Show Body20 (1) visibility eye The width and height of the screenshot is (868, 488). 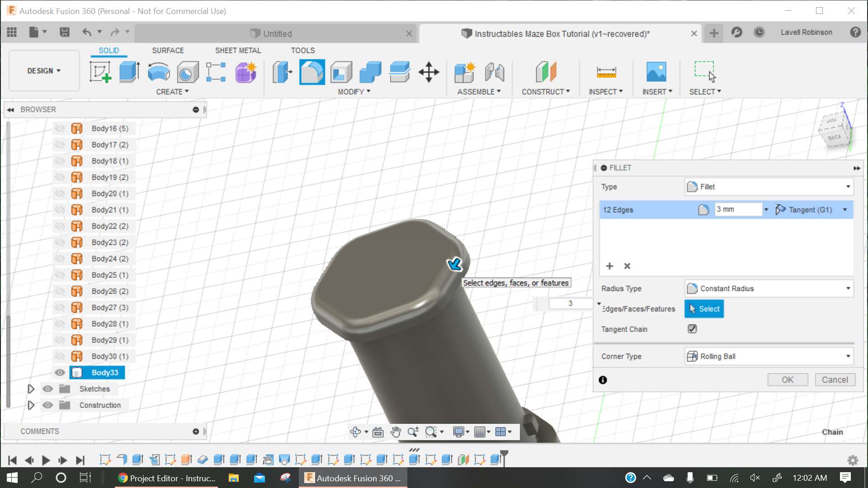tap(60, 194)
